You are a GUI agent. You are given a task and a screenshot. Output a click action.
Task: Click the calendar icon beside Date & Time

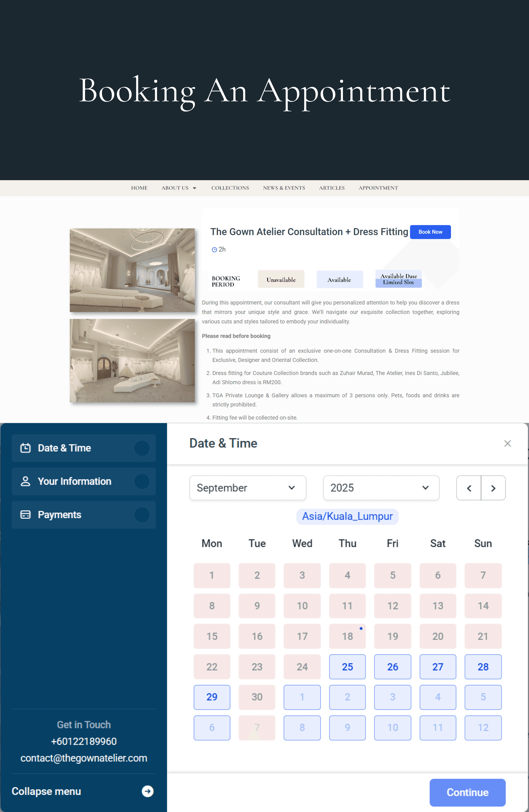point(26,448)
